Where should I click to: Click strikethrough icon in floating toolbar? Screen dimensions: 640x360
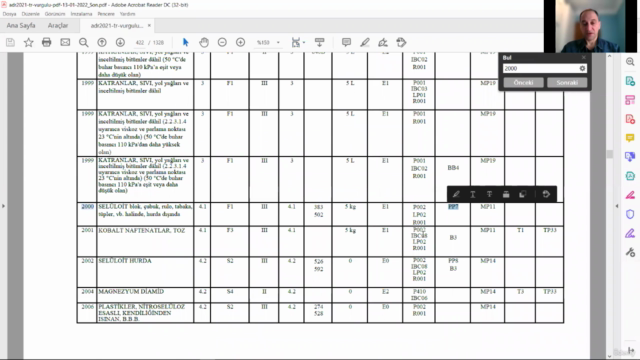tap(489, 194)
